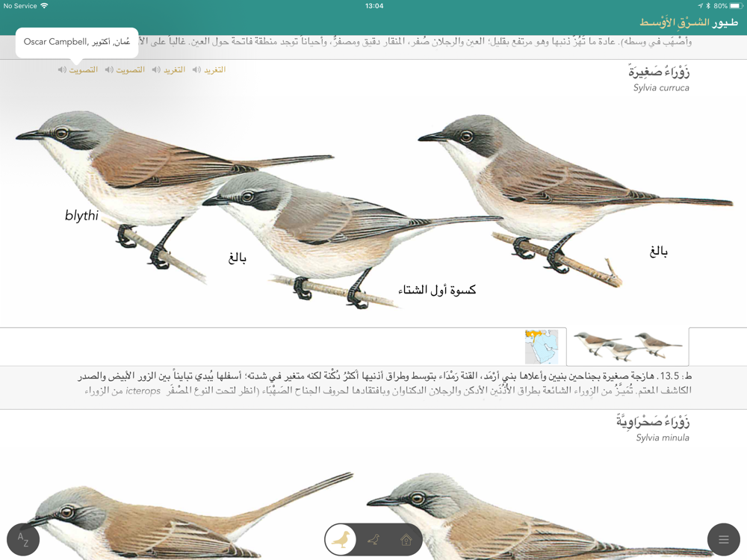Tap the Wi-Fi icon in the status bar
The image size is (747, 560).
pos(44,6)
